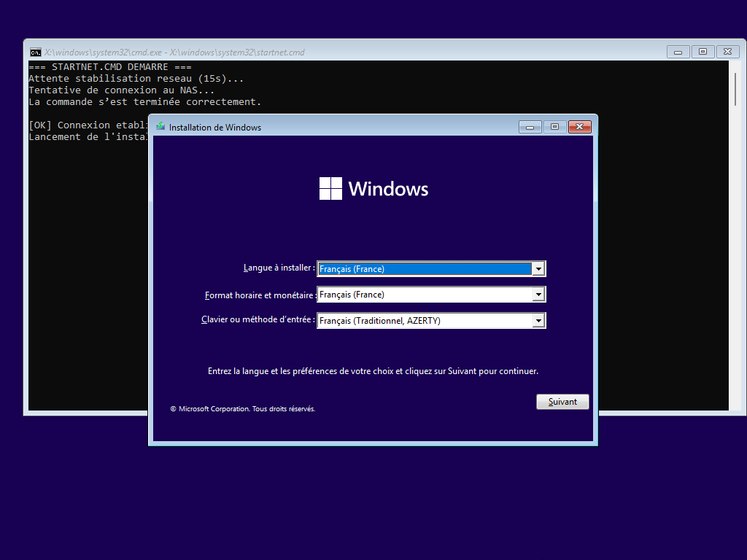Click the Clavier ou méthode d'entrée label

click(x=258, y=319)
